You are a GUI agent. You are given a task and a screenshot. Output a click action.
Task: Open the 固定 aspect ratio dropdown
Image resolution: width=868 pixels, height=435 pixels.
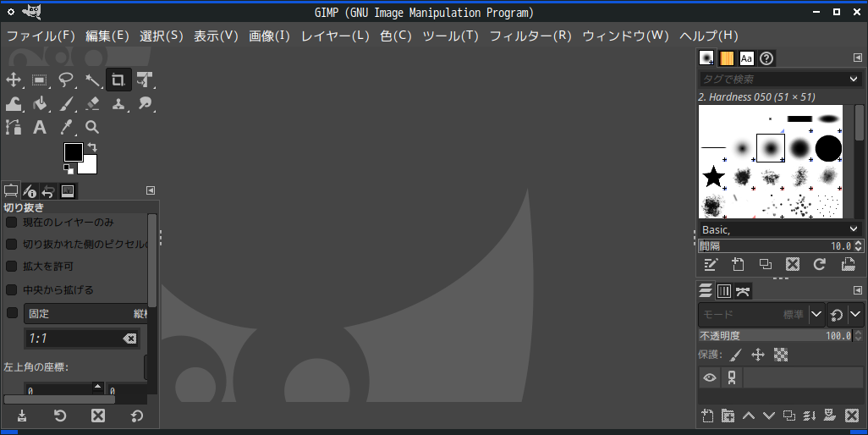click(x=86, y=314)
